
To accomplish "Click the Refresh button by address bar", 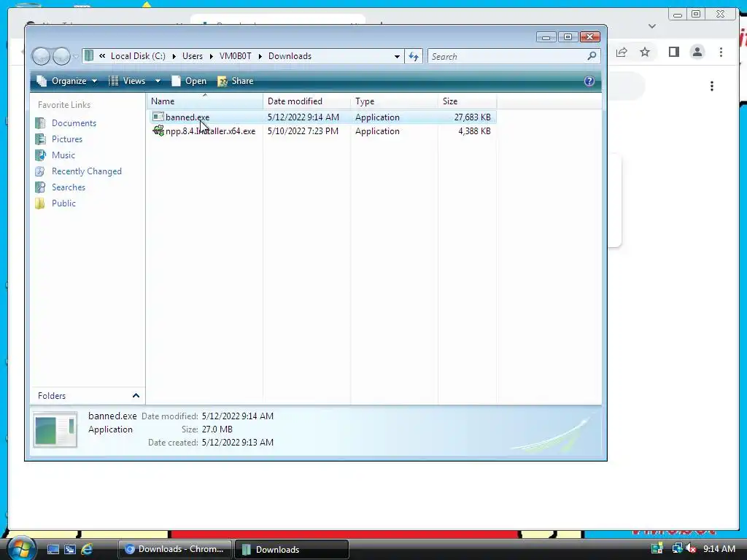I will click(414, 56).
